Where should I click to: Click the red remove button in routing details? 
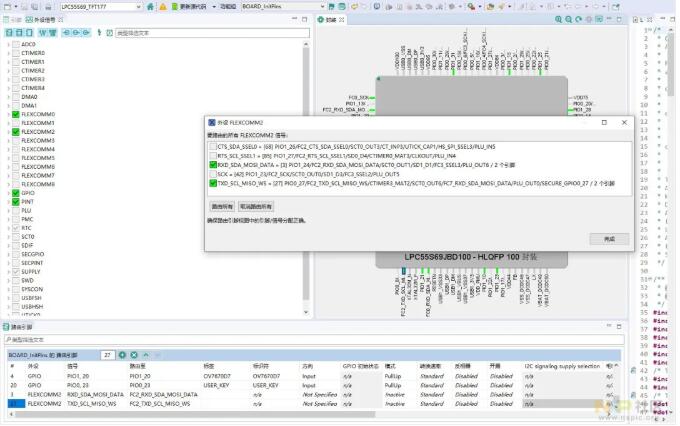point(134,355)
